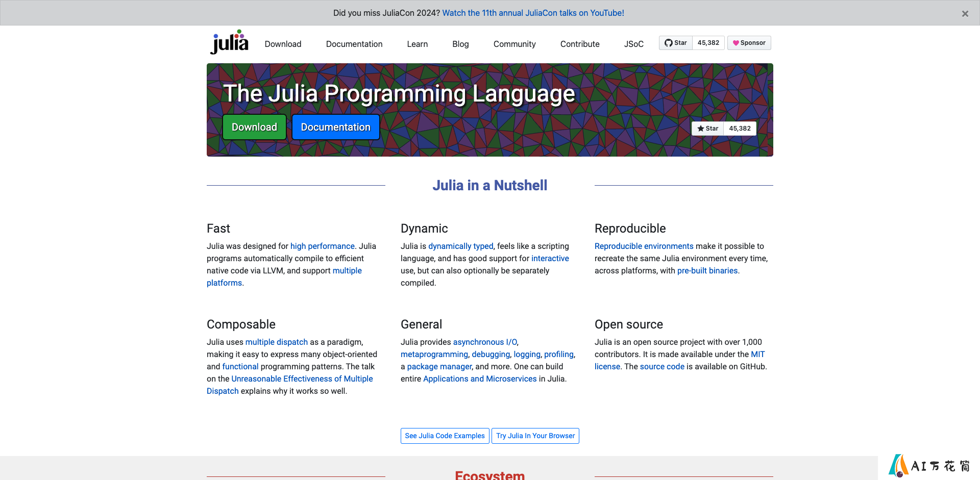Open the 'multiple dispatch' link
This screenshot has height=480, width=980.
click(277, 342)
